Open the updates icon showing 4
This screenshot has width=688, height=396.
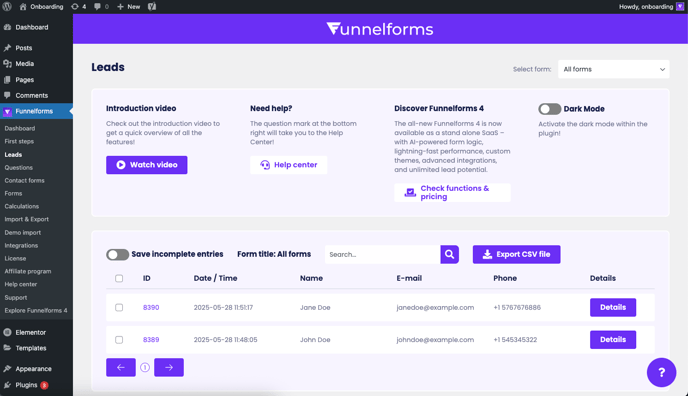click(75, 7)
